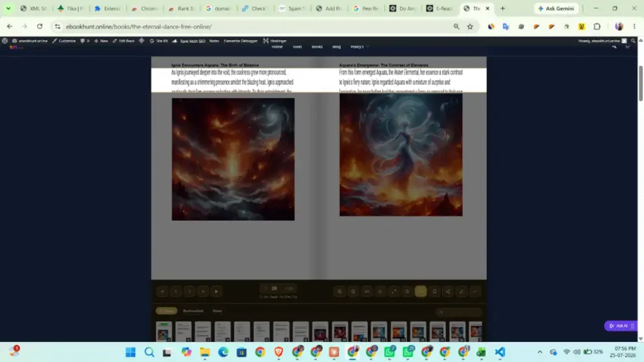Click the fullscreen expand icon in the reader

point(394,292)
